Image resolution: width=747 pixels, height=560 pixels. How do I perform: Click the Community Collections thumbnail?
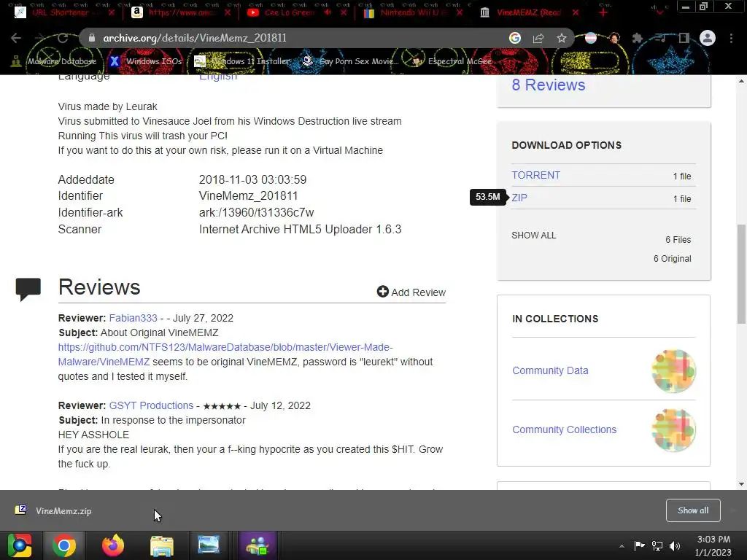(673, 429)
